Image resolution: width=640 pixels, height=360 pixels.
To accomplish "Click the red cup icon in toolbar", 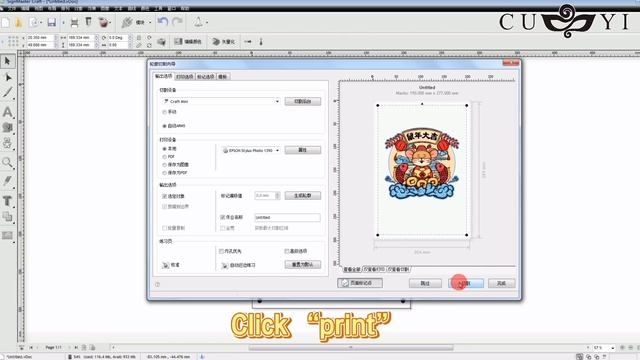I will point(104,22).
